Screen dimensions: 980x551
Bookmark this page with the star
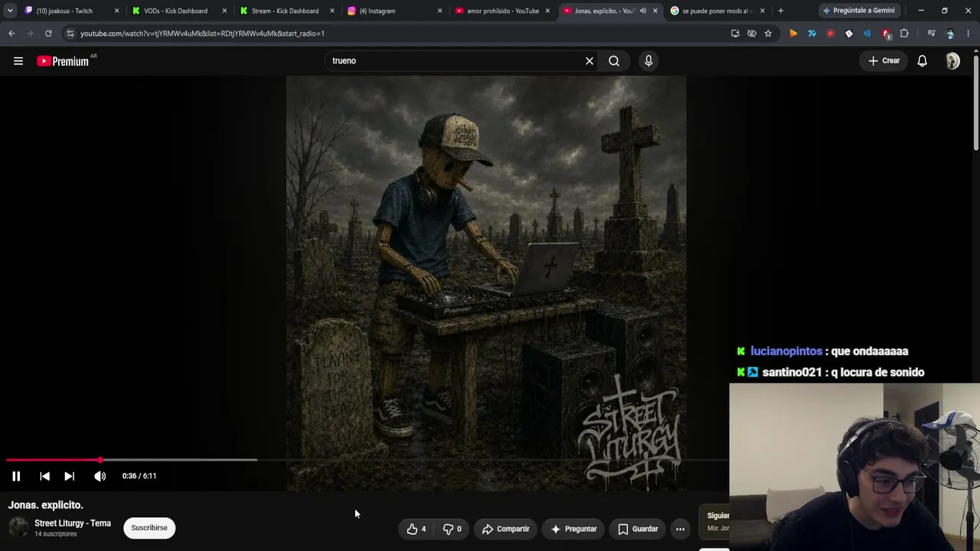[x=768, y=34]
